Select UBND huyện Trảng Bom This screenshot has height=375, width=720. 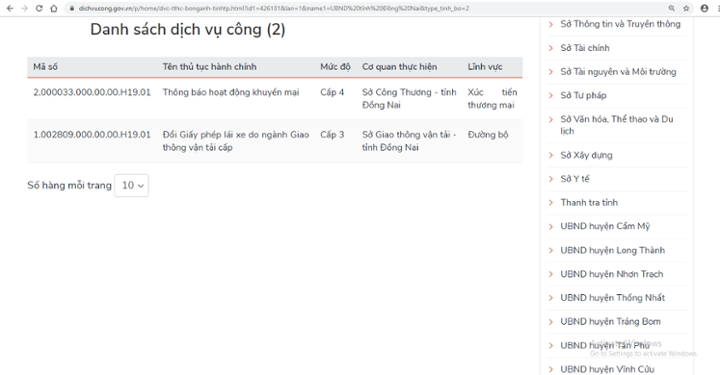pyautogui.click(x=611, y=322)
